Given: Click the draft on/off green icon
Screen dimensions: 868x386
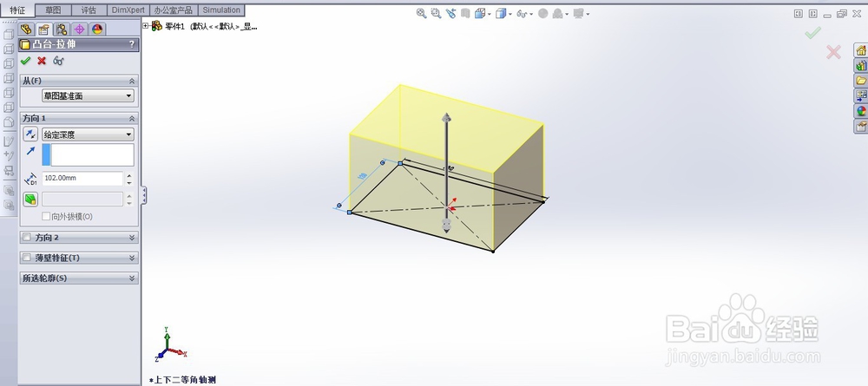Looking at the screenshot, I should click(x=30, y=200).
